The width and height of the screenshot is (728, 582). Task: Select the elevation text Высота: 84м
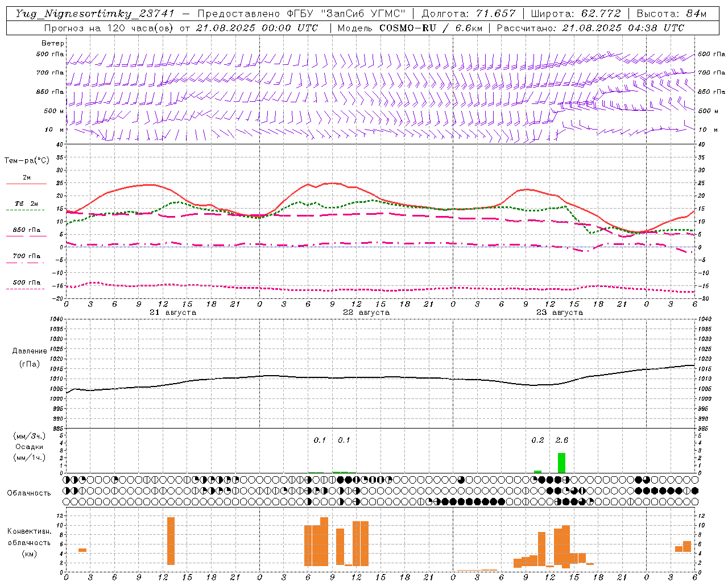click(x=671, y=14)
